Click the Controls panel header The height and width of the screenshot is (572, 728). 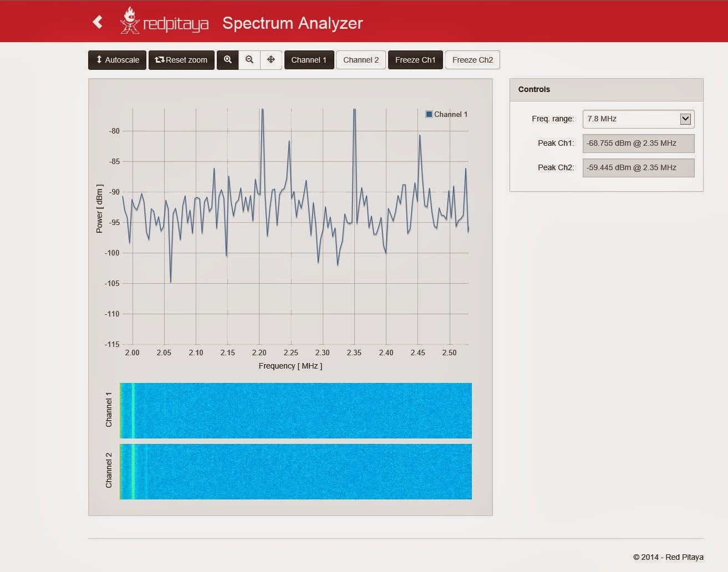606,89
